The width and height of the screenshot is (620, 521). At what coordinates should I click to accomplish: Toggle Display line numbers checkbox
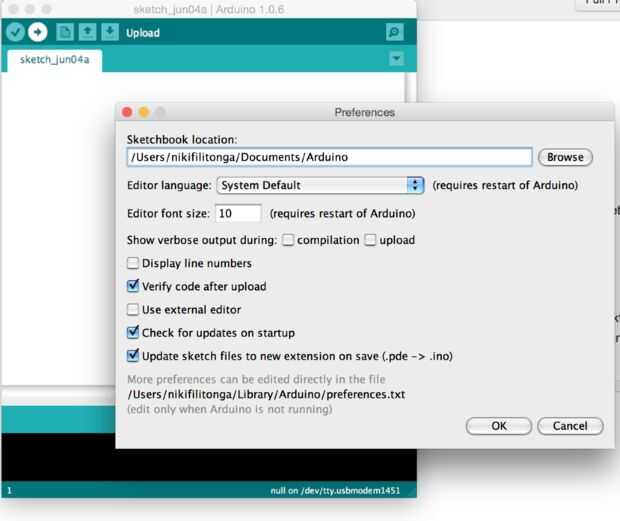(x=133, y=263)
